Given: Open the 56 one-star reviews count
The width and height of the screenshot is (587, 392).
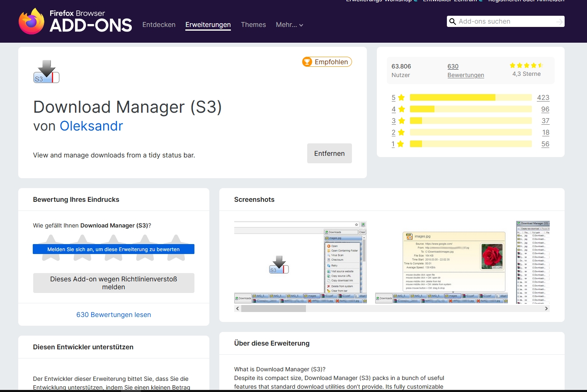Looking at the screenshot, I should click(545, 144).
